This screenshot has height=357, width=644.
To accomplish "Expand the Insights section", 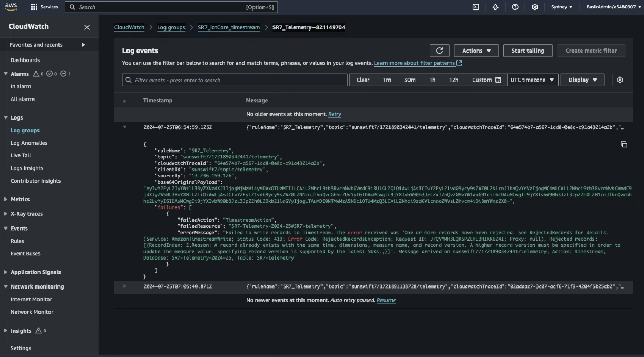I will click(x=6, y=331).
